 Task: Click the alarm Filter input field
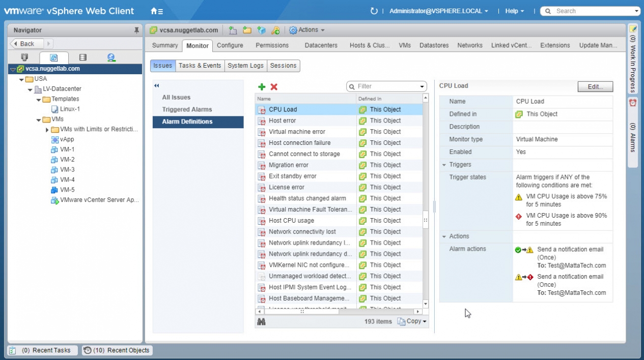[x=386, y=86]
